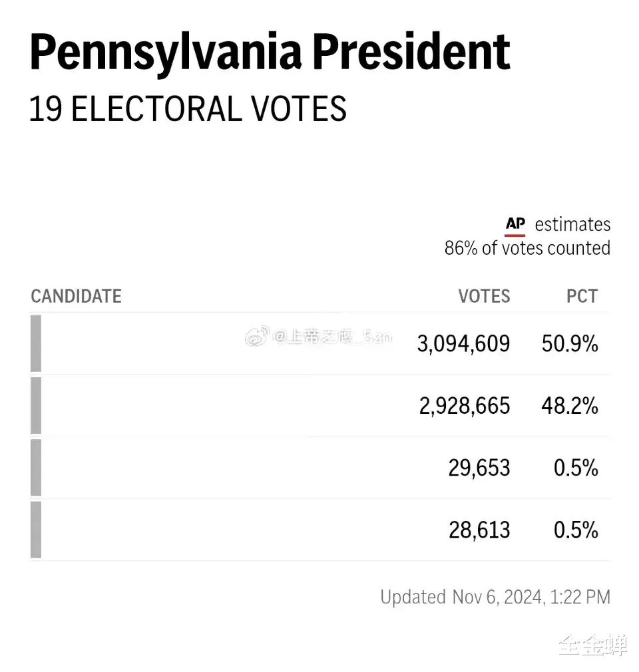Click the gray bar beside the 3,094,609 row
Viewport: 639px width, 672px height.
tap(36, 343)
